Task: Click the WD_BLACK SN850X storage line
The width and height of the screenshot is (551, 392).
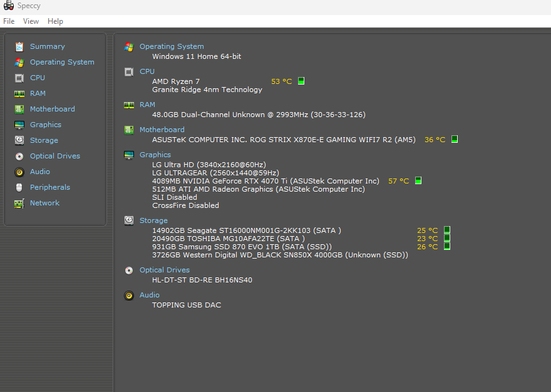Action: [281, 255]
